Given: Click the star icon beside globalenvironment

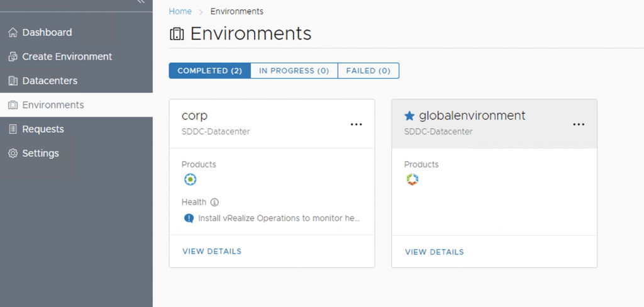Looking at the screenshot, I should point(409,116).
